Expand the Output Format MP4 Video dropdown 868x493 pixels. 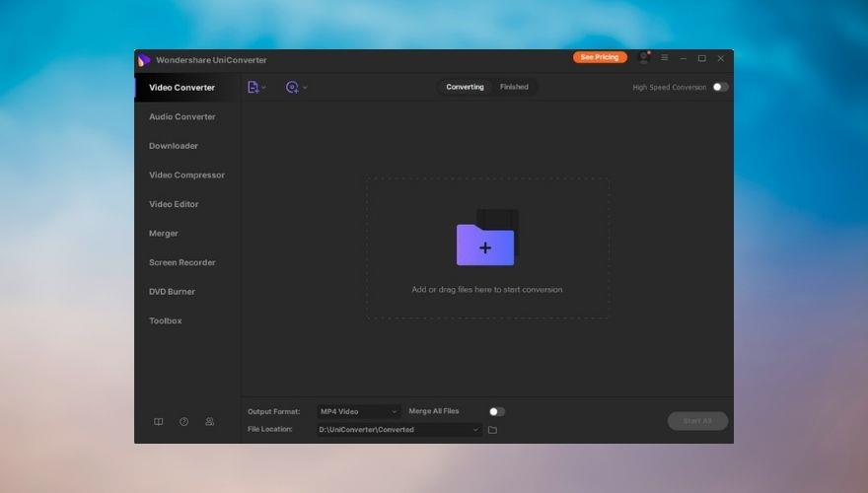358,411
